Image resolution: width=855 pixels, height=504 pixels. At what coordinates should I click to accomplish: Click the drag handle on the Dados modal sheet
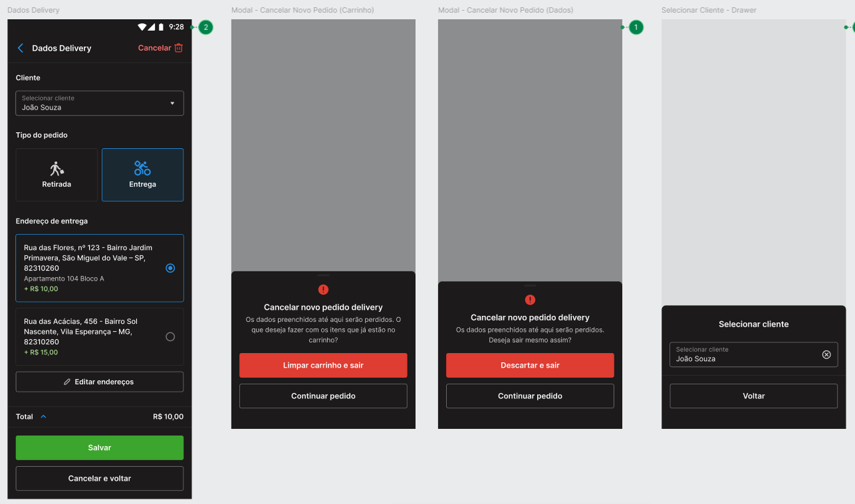point(530,285)
